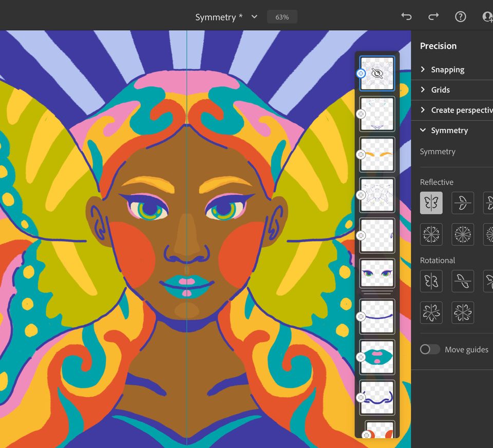
Task: Collapse the Symmetry section
Action: click(x=449, y=130)
